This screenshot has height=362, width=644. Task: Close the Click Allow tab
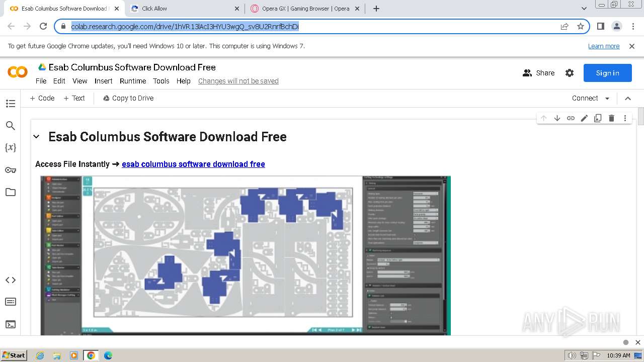237,9
